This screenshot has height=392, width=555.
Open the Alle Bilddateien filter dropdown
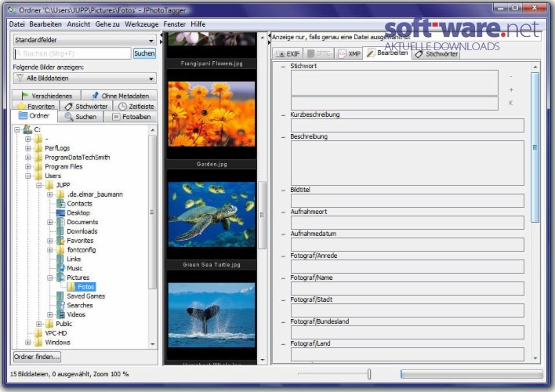(x=85, y=78)
